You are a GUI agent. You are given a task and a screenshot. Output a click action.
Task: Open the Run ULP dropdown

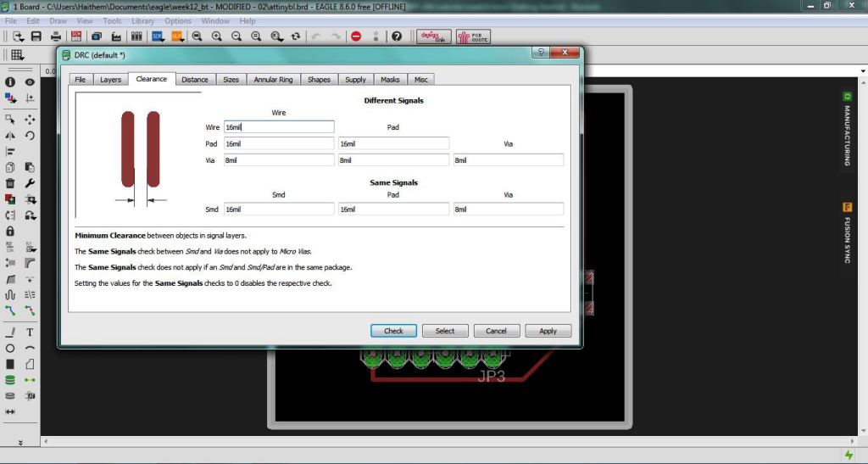(x=178, y=36)
